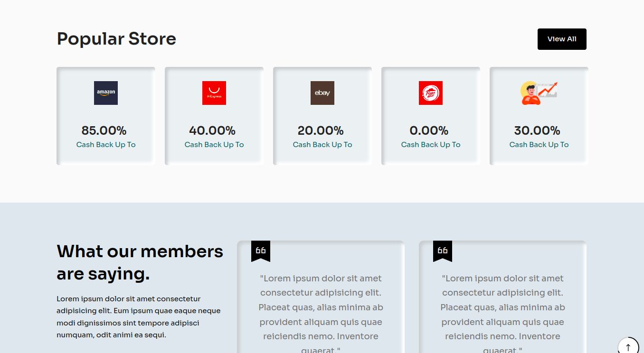Click the "What our members are saying" heading

[140, 262]
